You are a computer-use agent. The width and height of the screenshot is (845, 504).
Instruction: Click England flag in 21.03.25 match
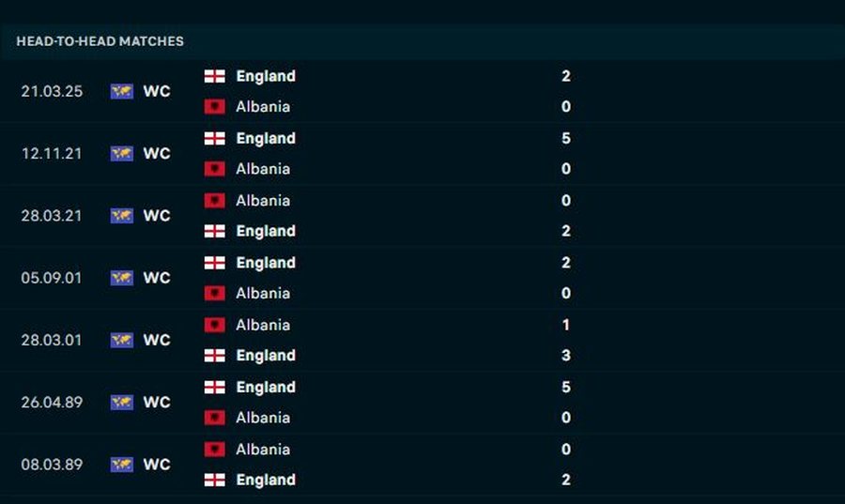click(x=215, y=76)
